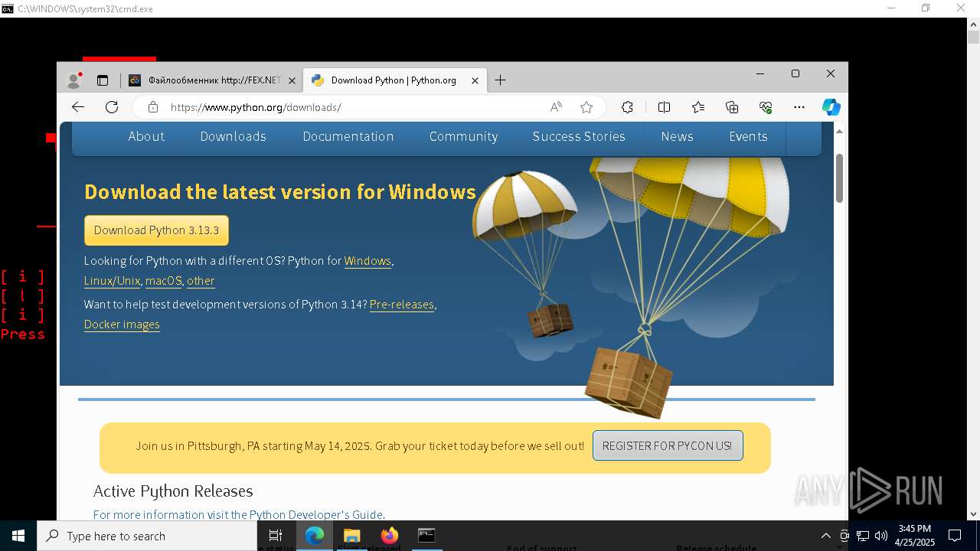Close the Download Python tab
Screen dimensions: 980x551
pos(475,80)
